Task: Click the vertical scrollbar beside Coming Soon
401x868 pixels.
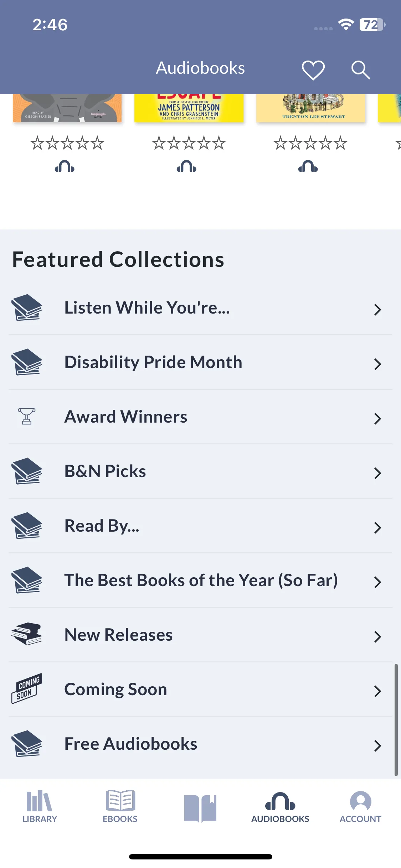Action: click(x=396, y=719)
